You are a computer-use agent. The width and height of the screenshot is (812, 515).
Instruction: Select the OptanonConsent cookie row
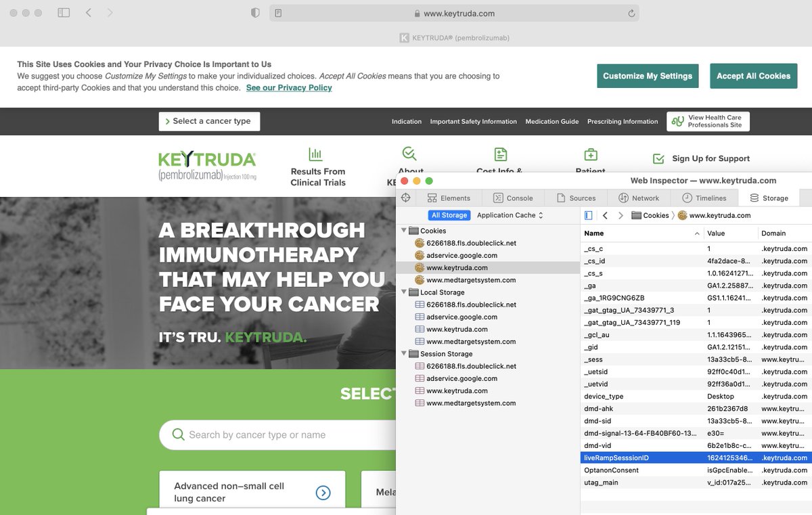[x=696, y=470]
